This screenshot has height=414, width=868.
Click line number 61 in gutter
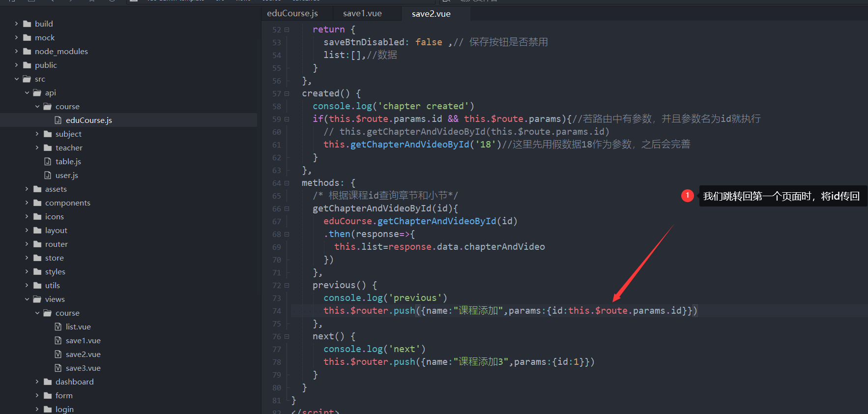(x=277, y=145)
